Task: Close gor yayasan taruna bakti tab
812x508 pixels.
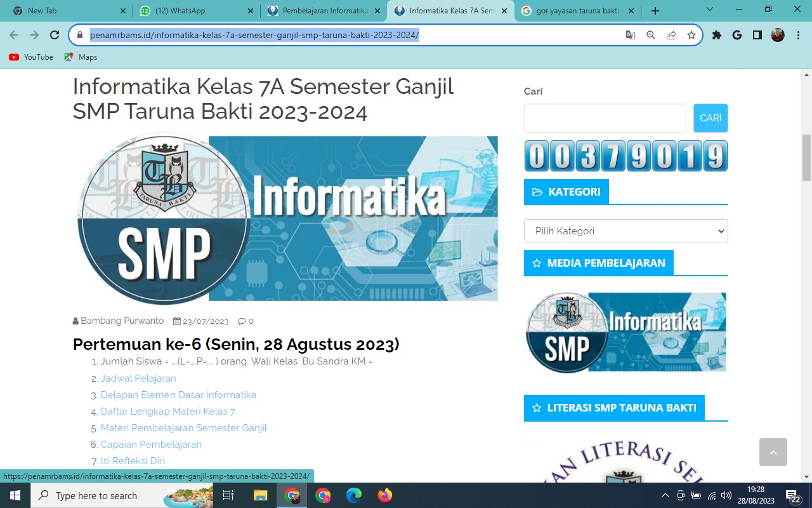Action: pyautogui.click(x=631, y=11)
